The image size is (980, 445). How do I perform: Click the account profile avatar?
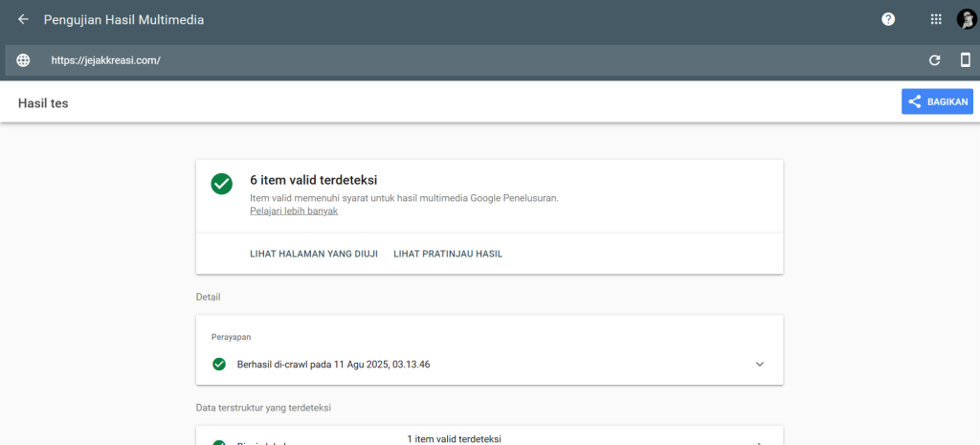(x=966, y=19)
